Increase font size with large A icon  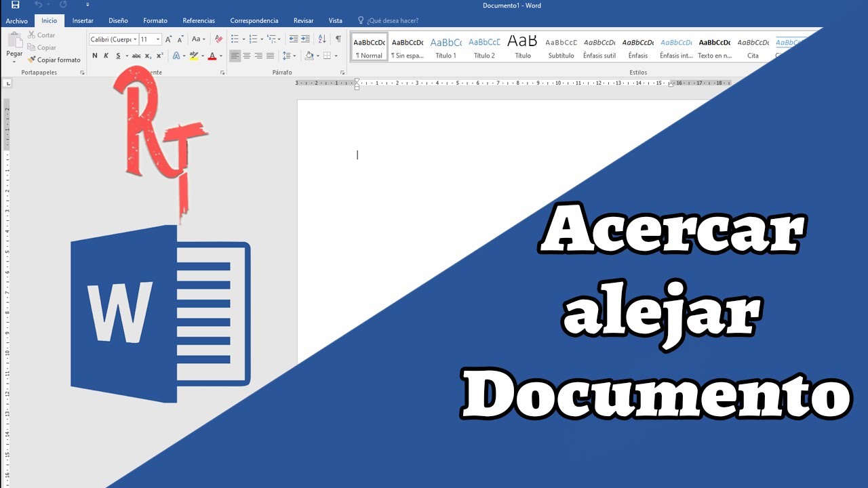(169, 39)
